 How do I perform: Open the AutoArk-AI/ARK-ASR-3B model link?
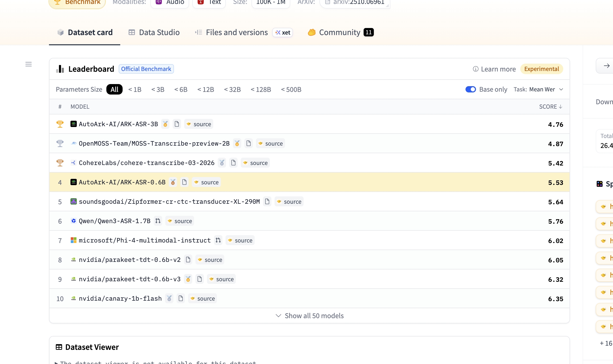click(x=118, y=124)
